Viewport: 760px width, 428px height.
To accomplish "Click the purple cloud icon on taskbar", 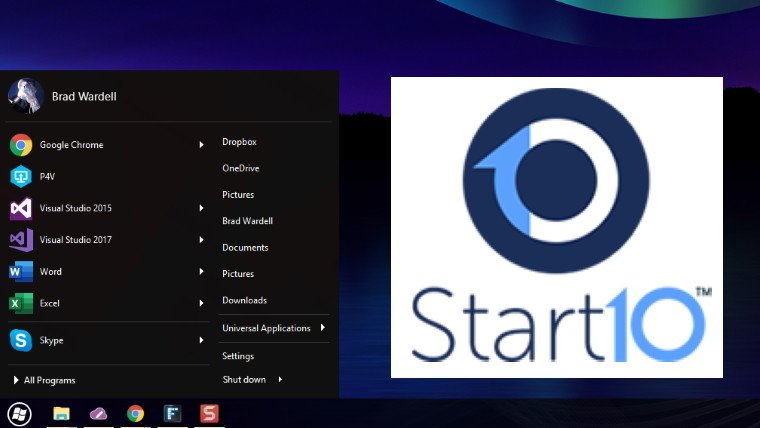I will point(98,413).
